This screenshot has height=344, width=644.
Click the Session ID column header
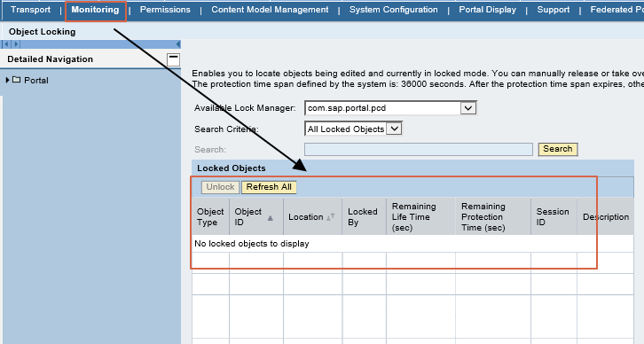coord(554,216)
